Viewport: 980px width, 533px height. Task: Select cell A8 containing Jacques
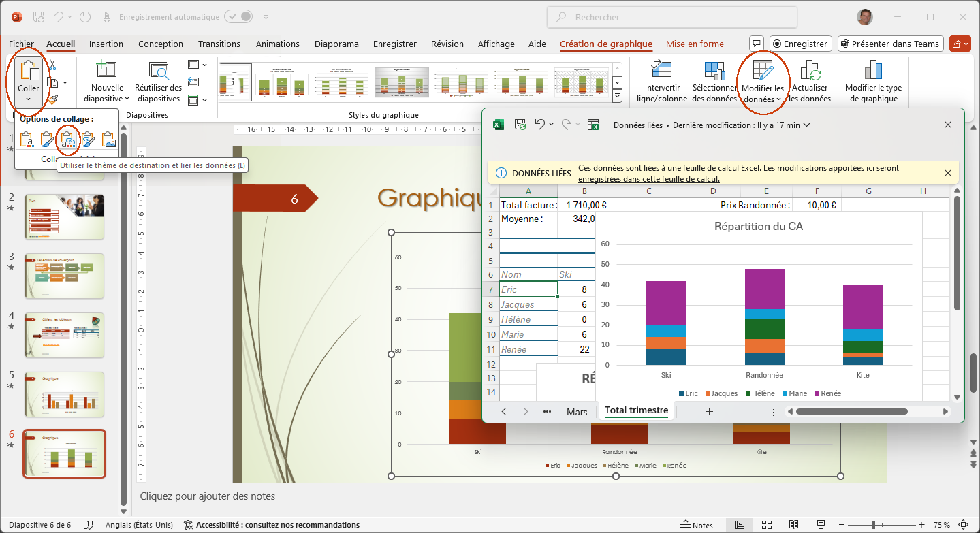pyautogui.click(x=528, y=304)
